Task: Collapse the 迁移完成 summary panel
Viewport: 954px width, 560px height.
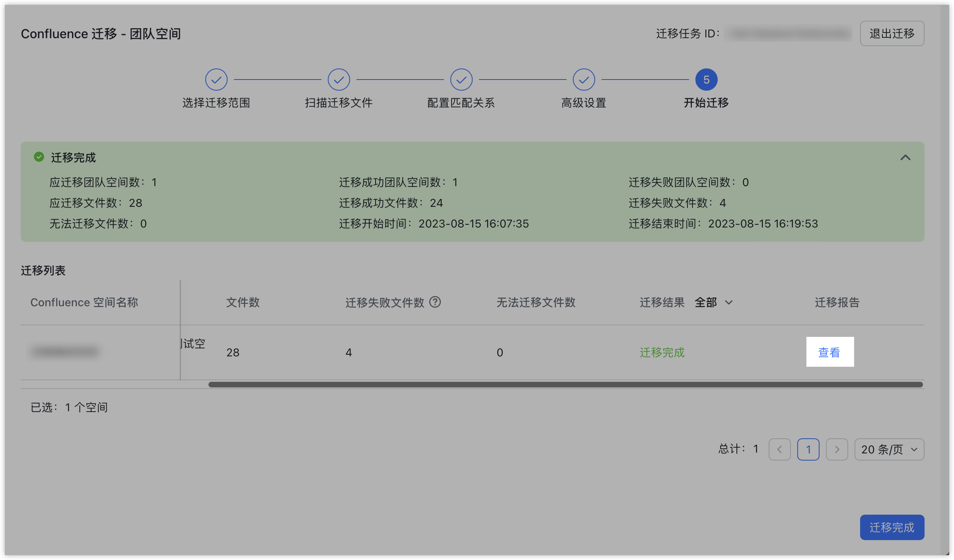Action: click(x=905, y=157)
